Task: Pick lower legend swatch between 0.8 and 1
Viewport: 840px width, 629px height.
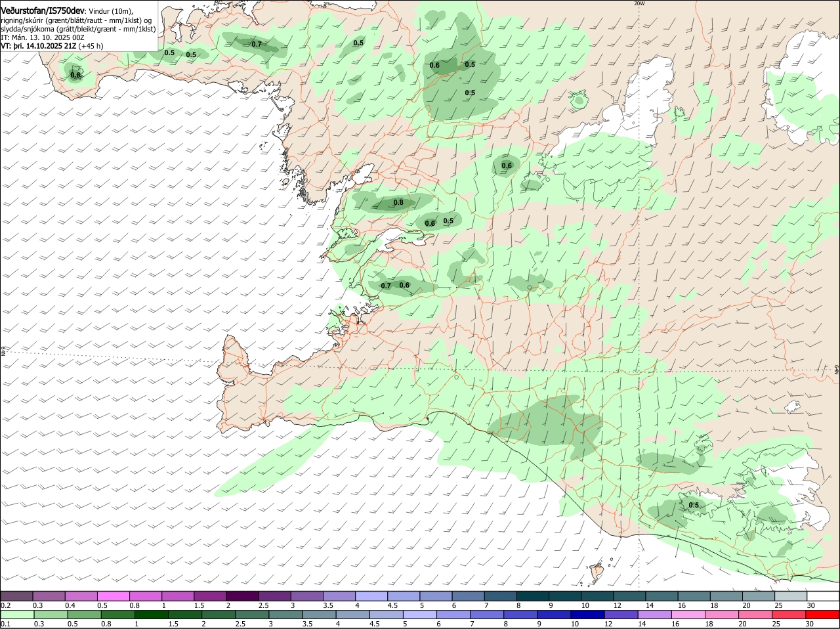Action: (x=117, y=615)
